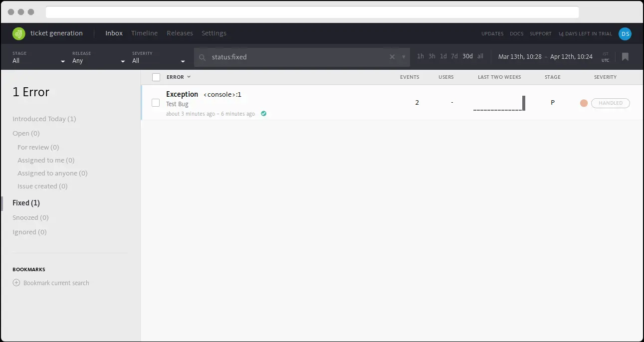Click the P stage value in error row

coord(553,102)
